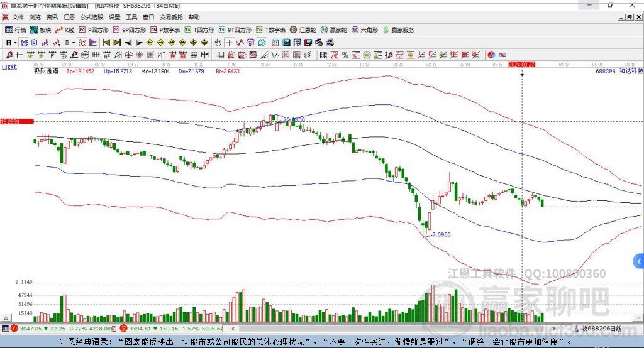
Task: Click the rainbow flag icon
Action: [93, 43]
